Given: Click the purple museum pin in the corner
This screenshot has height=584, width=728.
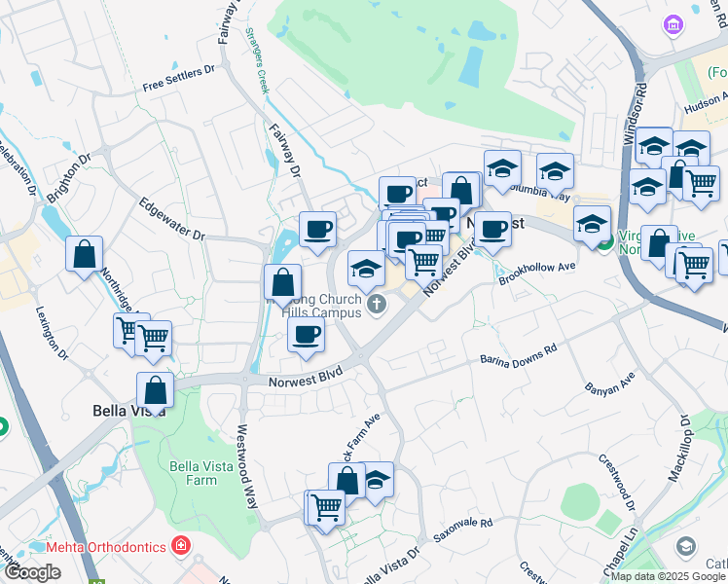Looking at the screenshot, I should (673, 24).
